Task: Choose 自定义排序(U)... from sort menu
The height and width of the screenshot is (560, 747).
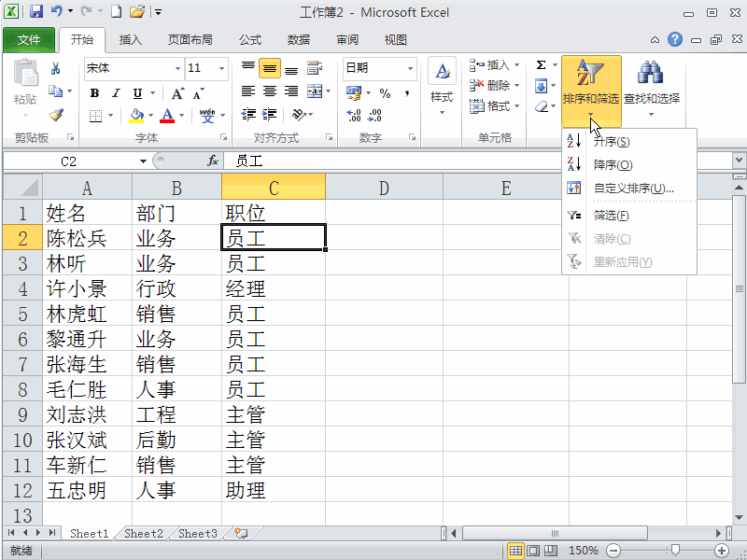Action: click(628, 189)
